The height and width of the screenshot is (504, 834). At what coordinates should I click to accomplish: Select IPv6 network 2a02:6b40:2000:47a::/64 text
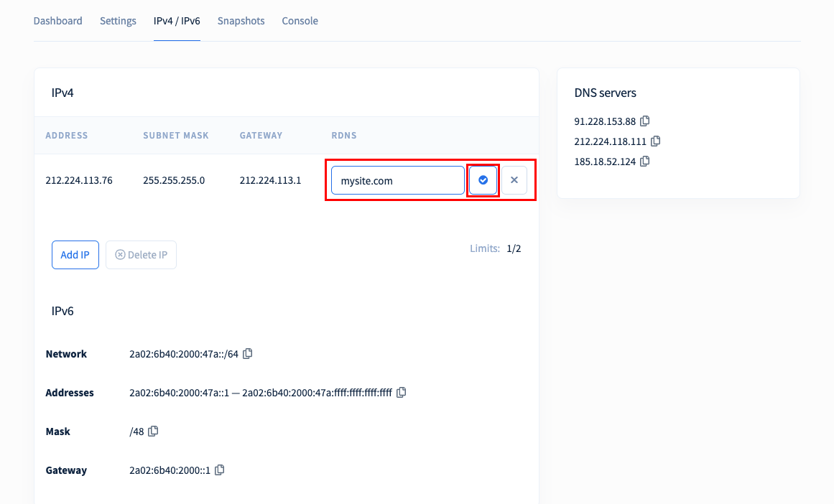pos(184,354)
